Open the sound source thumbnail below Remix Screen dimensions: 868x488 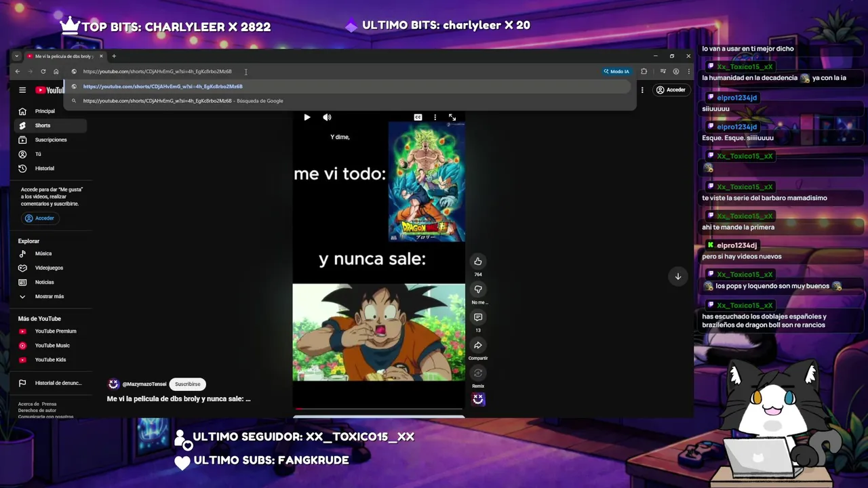tap(478, 399)
